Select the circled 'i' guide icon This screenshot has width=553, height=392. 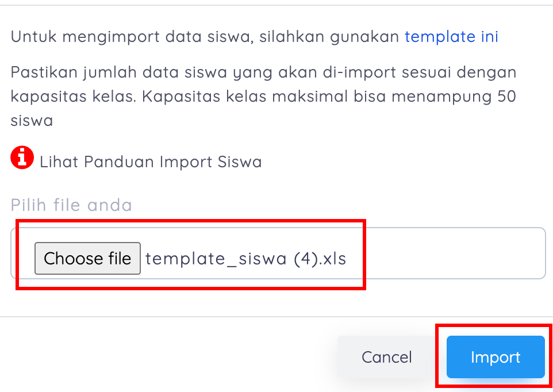pos(22,158)
